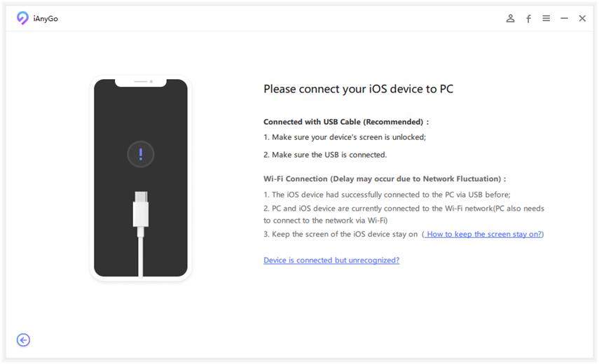The image size is (599, 364).
Task: Click the iAnyGo title text
Action: tap(46, 19)
